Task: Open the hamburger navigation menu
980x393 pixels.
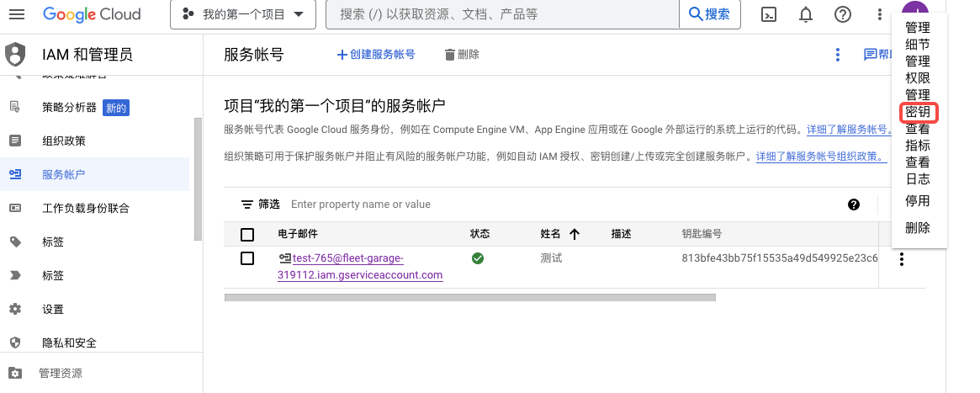Action: pyautogui.click(x=17, y=14)
